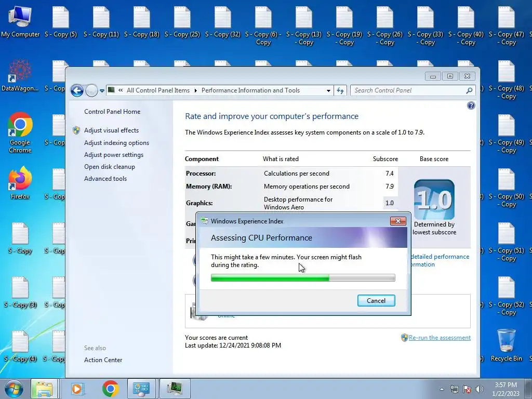Open the Recycle Bin icon
Image resolution: width=532 pixels, height=399 pixels.
506,345
